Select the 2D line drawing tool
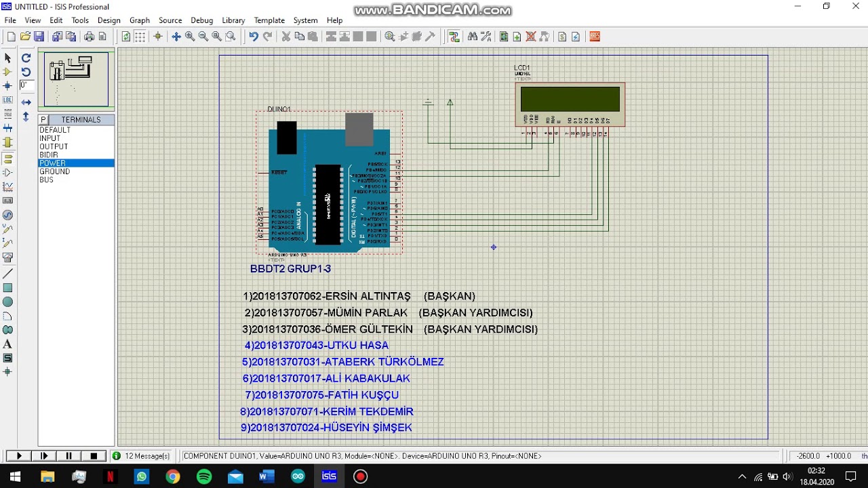The width and height of the screenshot is (868, 488). point(8,274)
